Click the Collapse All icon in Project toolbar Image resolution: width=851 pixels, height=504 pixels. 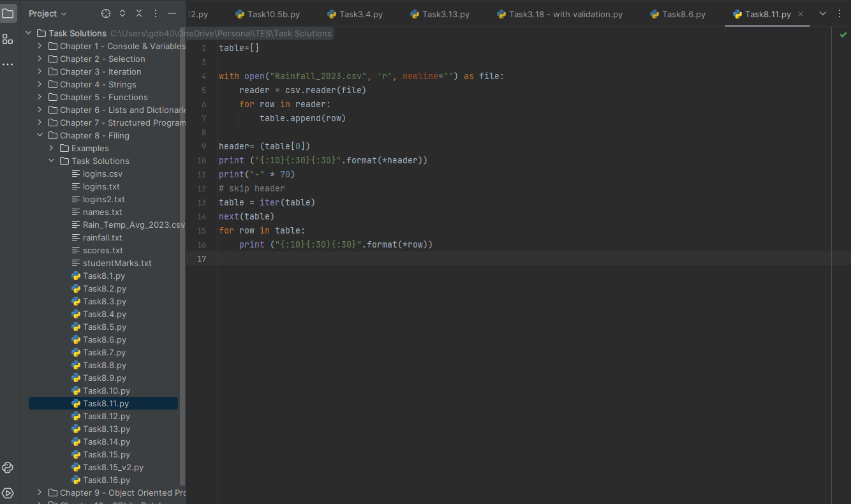click(x=138, y=13)
